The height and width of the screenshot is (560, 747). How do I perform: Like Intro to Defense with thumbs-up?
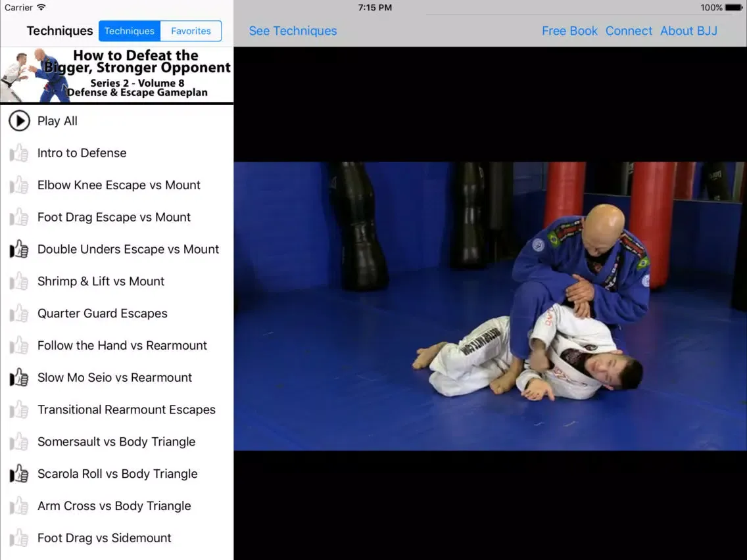(19, 153)
